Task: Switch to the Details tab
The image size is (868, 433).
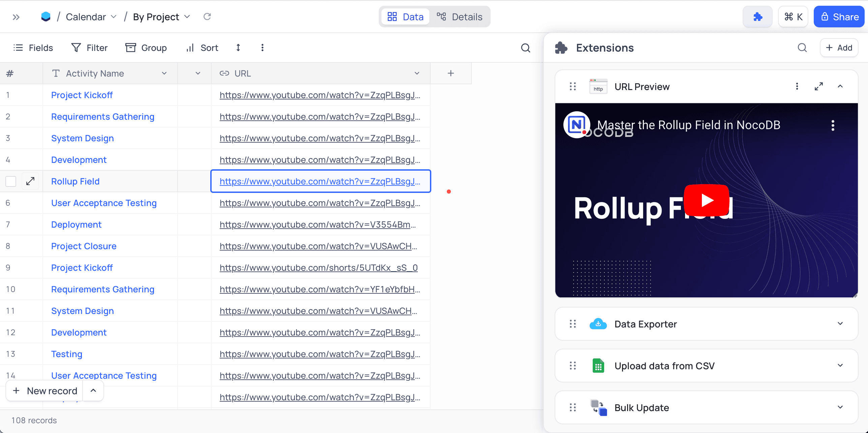Action: tap(460, 16)
